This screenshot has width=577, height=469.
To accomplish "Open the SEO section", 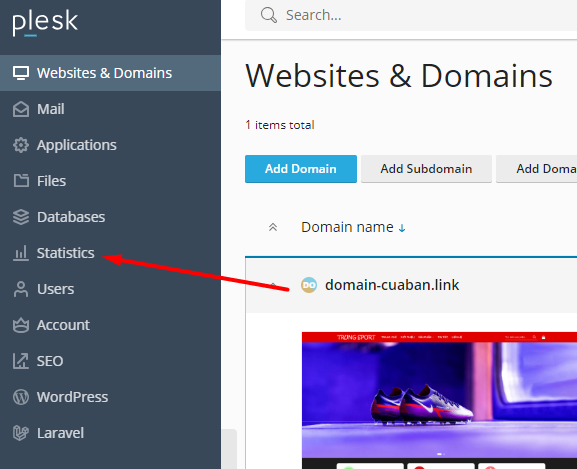I will (110, 361).
